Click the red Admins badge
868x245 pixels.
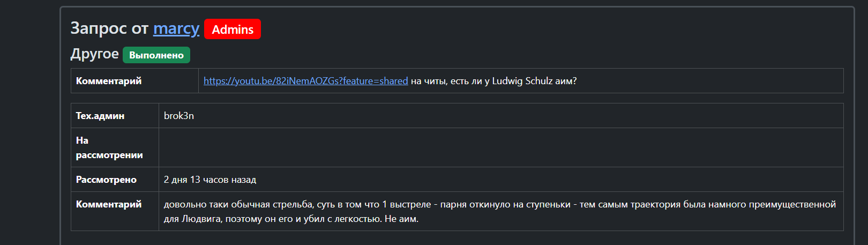point(233,29)
